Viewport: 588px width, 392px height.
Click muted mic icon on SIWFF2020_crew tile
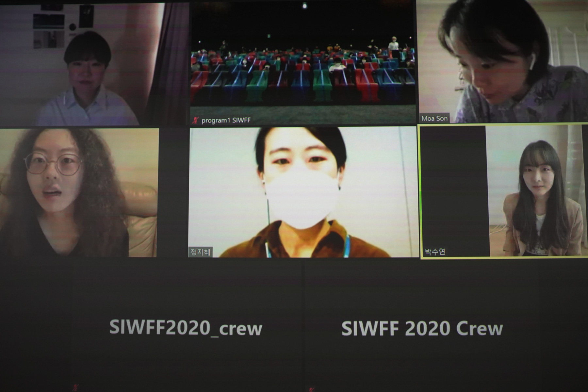point(76,388)
